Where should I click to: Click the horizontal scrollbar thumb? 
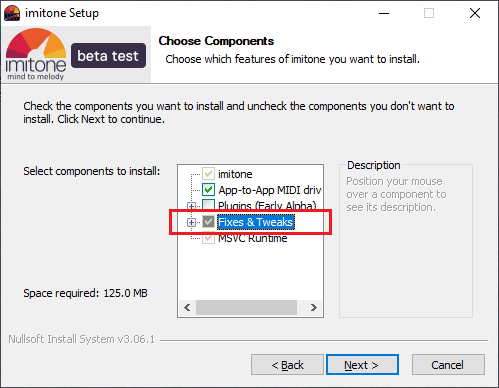pos(246,307)
